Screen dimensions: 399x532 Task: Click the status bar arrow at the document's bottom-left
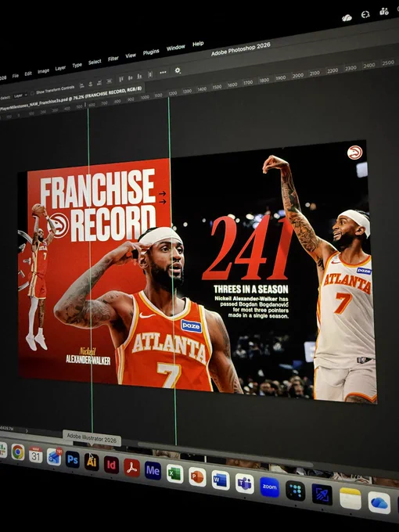click(27, 431)
